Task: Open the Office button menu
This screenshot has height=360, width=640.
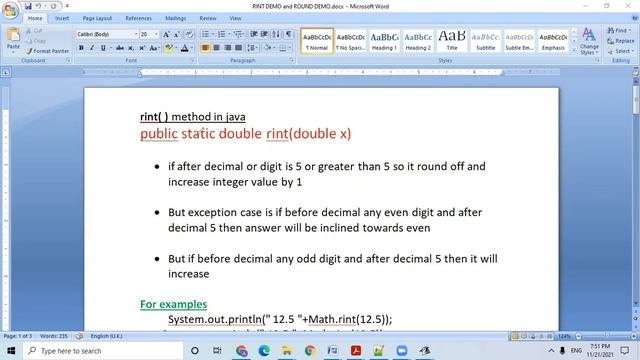Action: point(11,10)
